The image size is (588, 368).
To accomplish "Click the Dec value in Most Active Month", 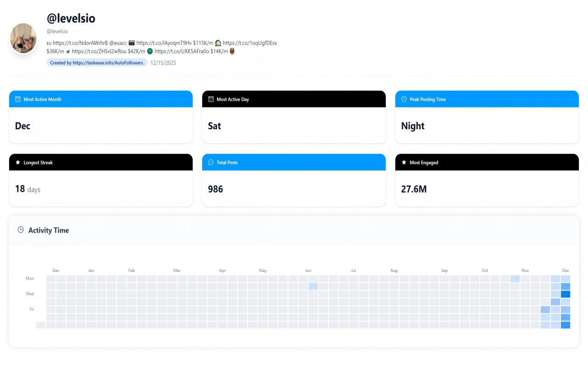I will point(23,126).
